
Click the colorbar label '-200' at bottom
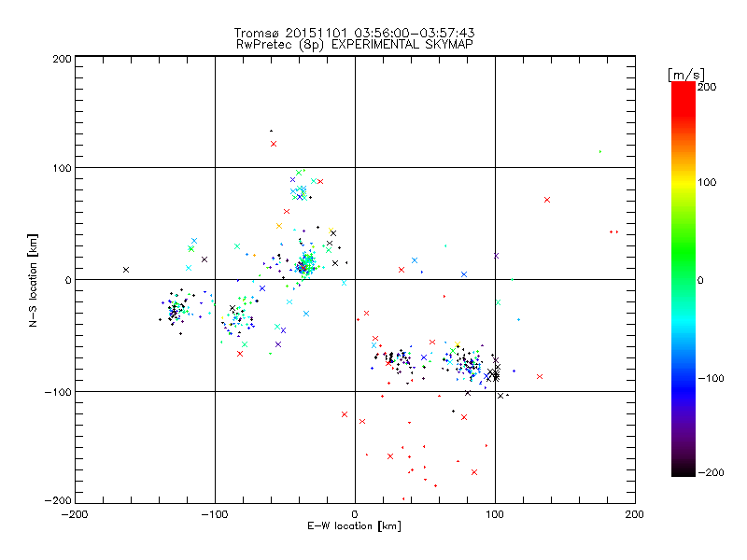(711, 472)
